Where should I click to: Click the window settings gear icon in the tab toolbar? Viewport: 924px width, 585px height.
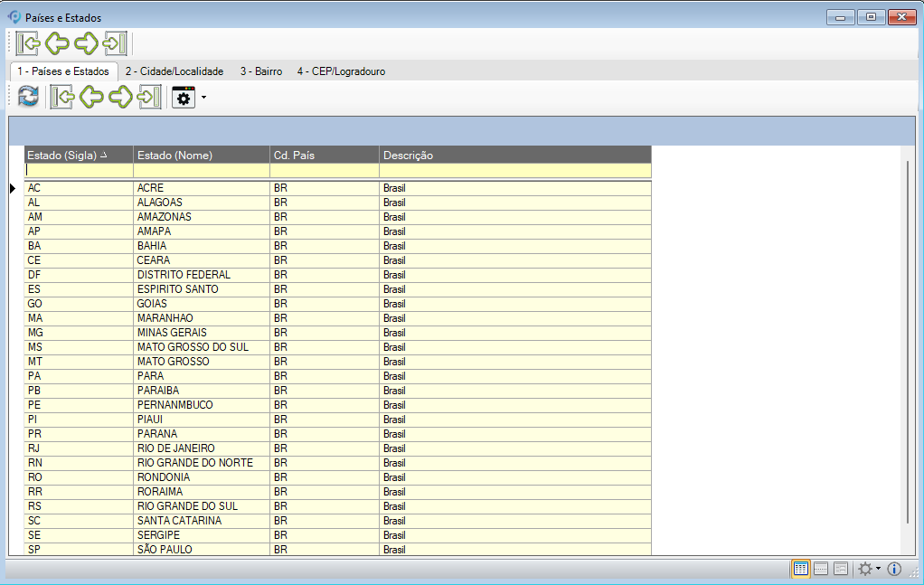184,98
